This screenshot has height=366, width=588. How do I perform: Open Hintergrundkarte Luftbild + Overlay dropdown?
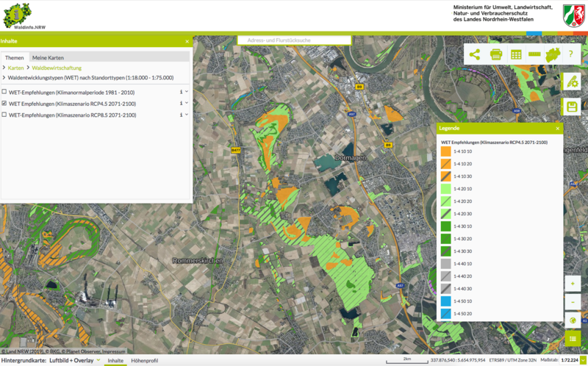tap(71, 361)
